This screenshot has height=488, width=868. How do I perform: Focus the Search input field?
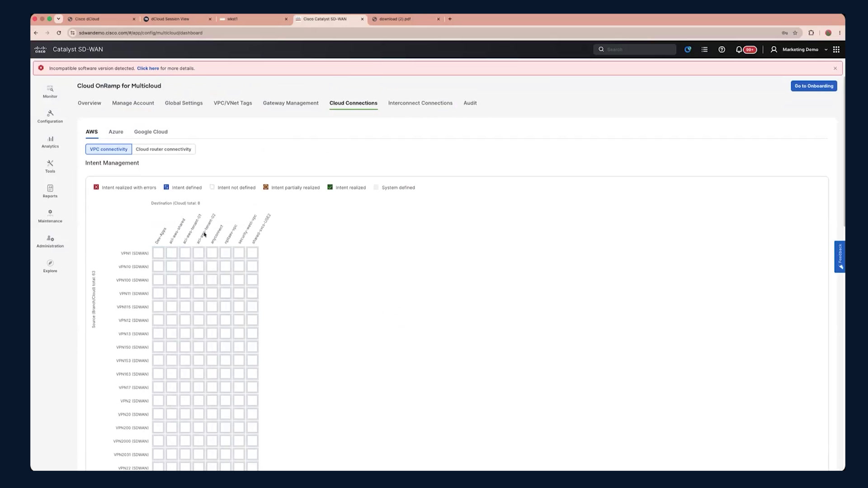point(635,50)
